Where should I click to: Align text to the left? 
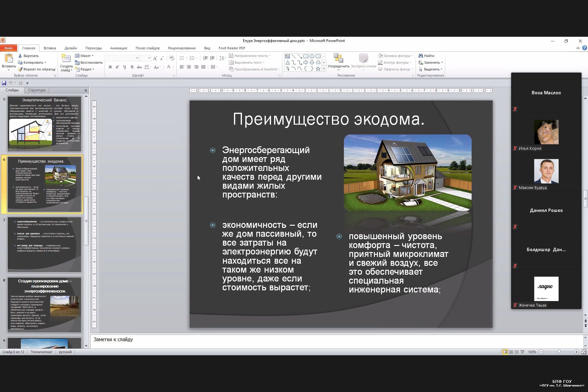tap(182, 67)
